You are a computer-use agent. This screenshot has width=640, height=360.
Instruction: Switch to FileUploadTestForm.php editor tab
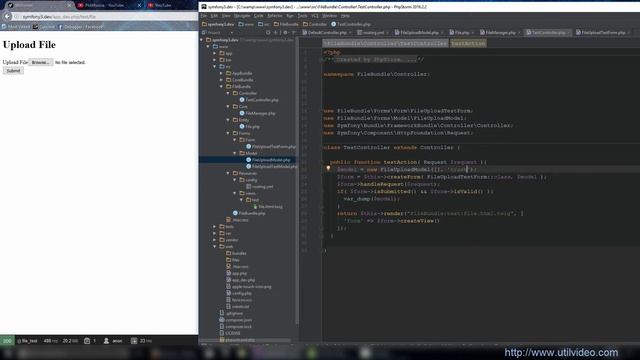603,32
